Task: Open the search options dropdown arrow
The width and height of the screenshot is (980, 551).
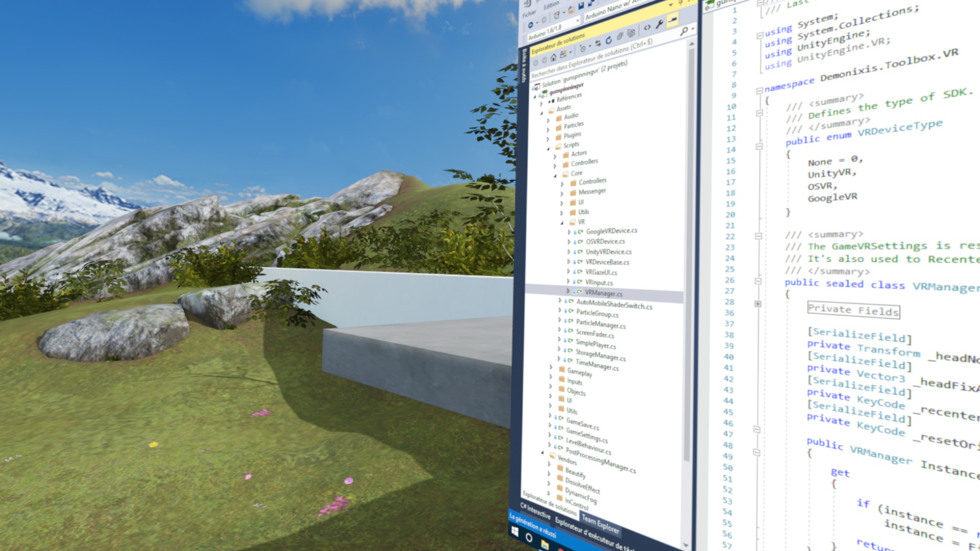Action: point(693,29)
